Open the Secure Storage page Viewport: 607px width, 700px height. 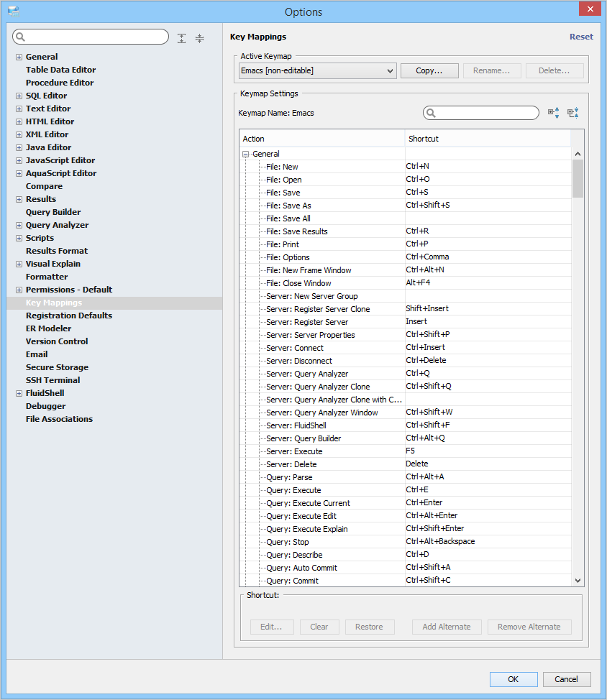coord(57,367)
